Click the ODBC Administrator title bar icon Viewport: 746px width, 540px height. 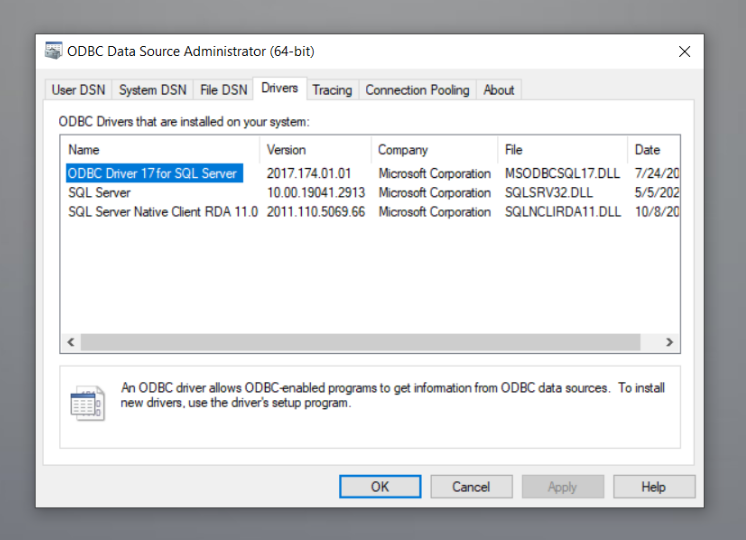pyautogui.click(x=54, y=51)
